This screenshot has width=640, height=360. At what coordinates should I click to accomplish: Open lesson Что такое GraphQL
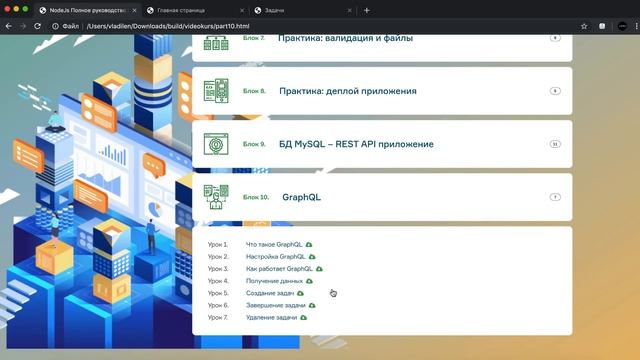tap(274, 244)
